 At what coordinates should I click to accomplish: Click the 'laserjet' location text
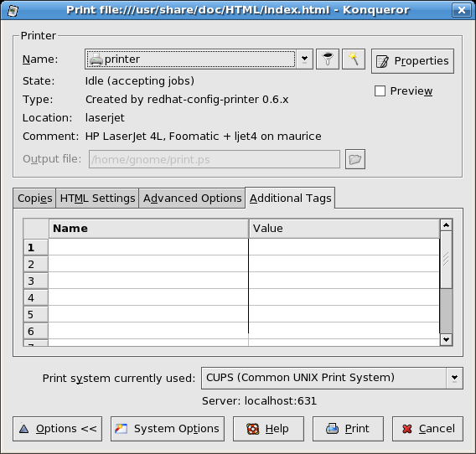(x=105, y=118)
